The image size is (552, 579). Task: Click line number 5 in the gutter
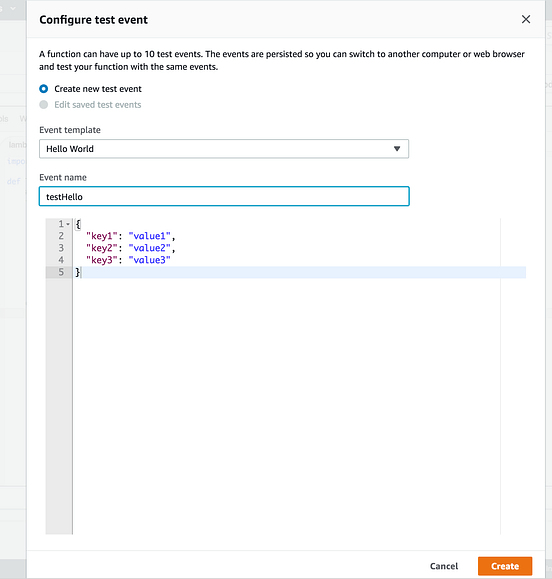pyautogui.click(x=61, y=272)
